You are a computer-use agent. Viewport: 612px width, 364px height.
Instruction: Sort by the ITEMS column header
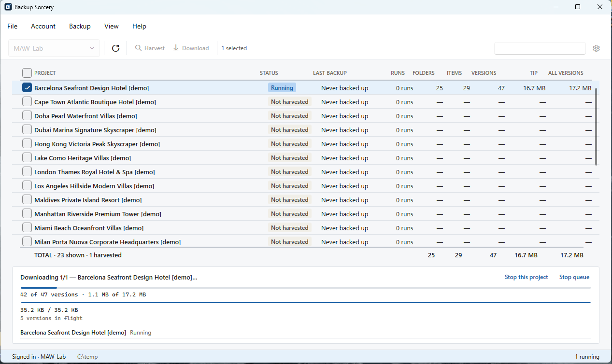click(x=454, y=73)
